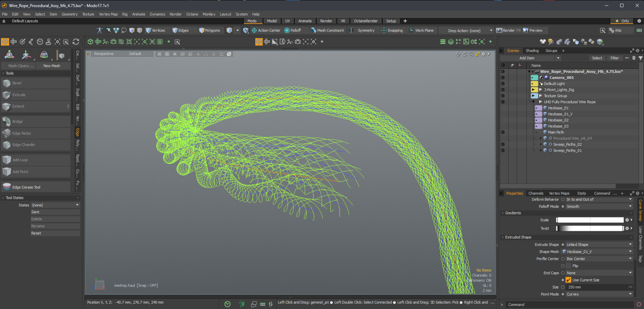This screenshot has width=644, height=309.
Task: Switch to the Channels tab
Action: (536, 193)
